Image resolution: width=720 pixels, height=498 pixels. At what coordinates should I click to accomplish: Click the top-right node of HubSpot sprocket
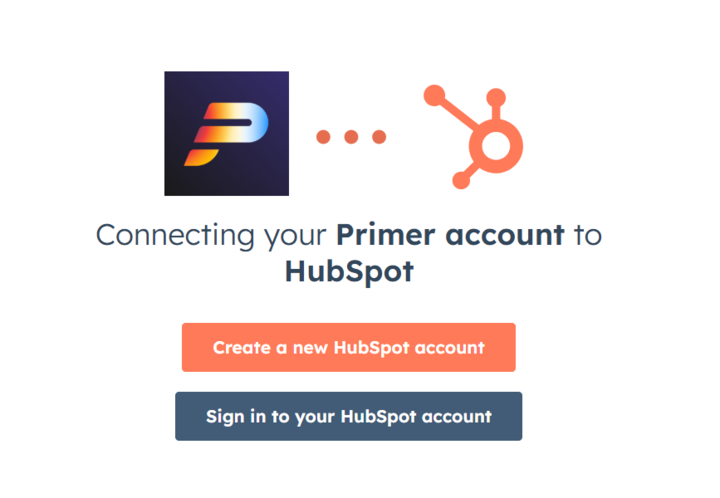(x=496, y=98)
